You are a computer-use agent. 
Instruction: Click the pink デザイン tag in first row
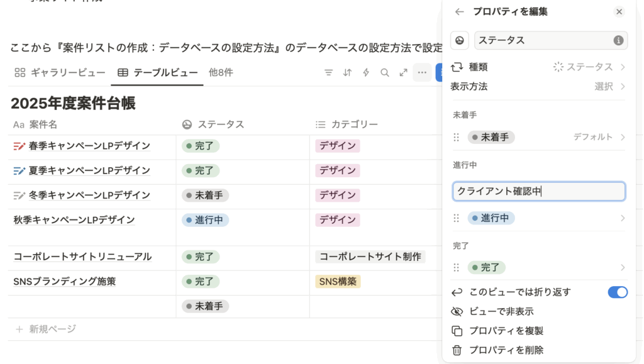337,146
